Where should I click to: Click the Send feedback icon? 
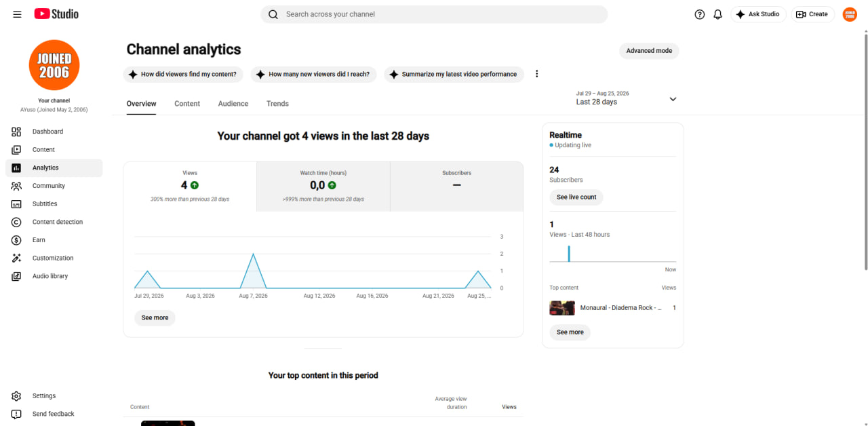[17, 414]
